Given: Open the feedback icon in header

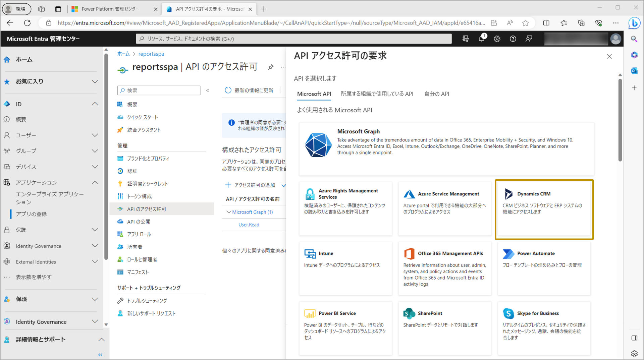Looking at the screenshot, I should click(x=529, y=39).
